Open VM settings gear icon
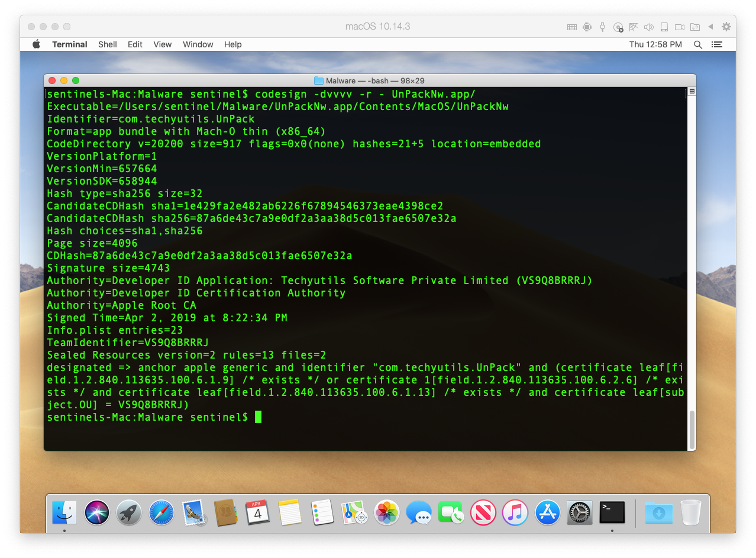The height and width of the screenshot is (558, 756). point(726,27)
